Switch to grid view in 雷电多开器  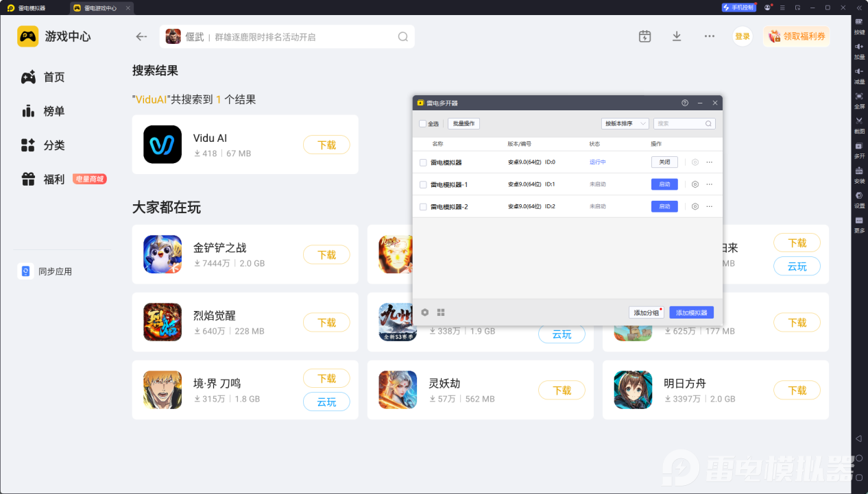[x=441, y=312]
